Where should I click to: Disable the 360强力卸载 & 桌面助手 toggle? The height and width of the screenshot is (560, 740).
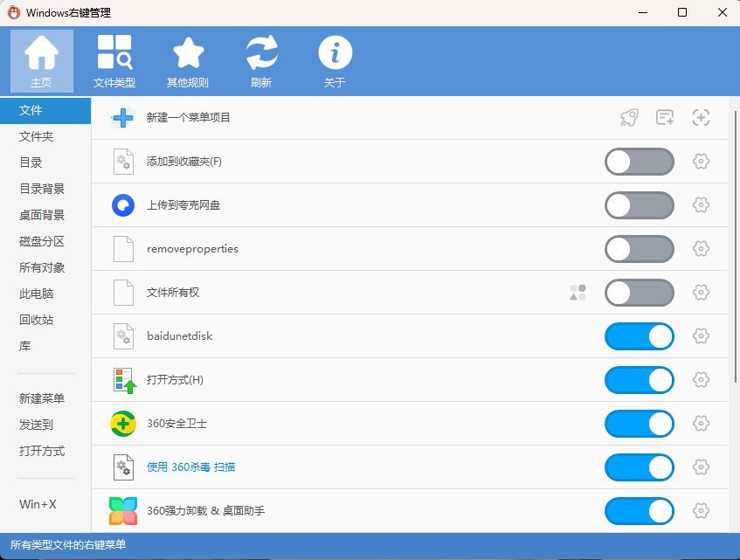click(x=640, y=511)
